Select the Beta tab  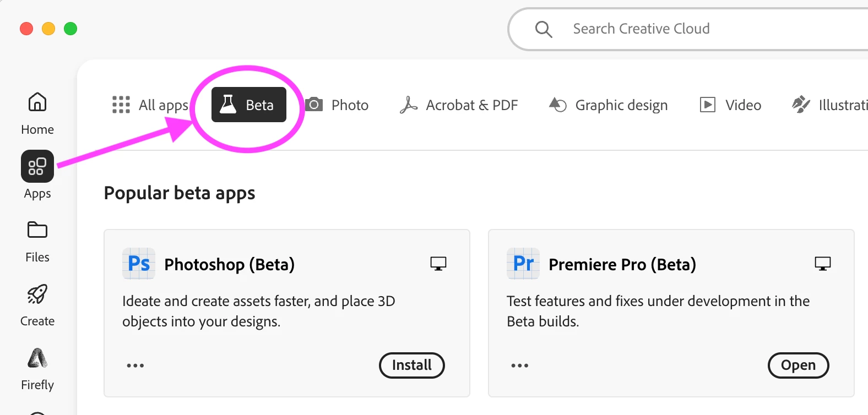249,105
